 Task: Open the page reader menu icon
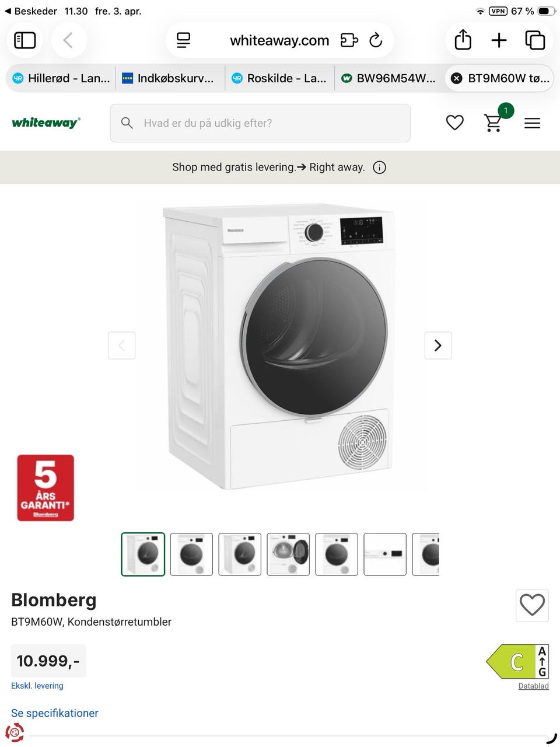click(184, 40)
